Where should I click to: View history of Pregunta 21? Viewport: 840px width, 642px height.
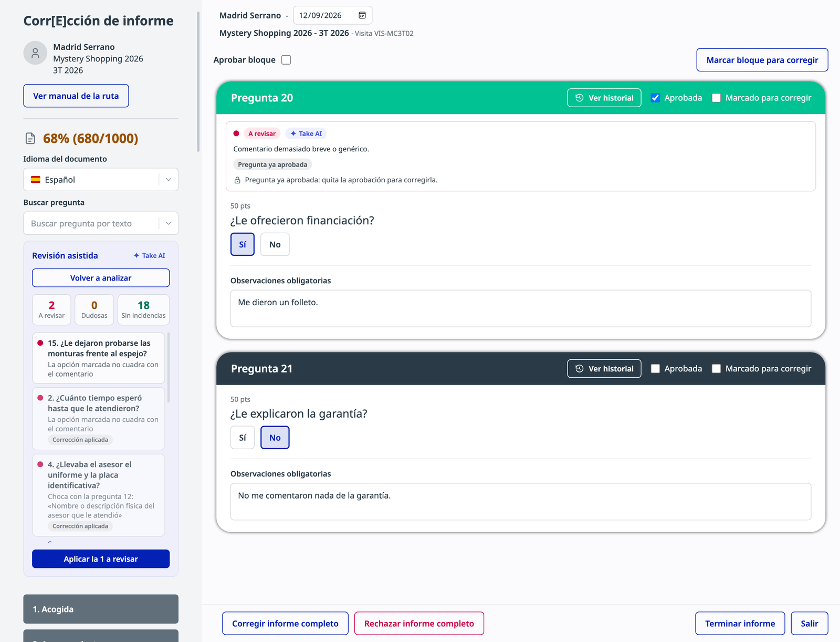click(x=604, y=369)
